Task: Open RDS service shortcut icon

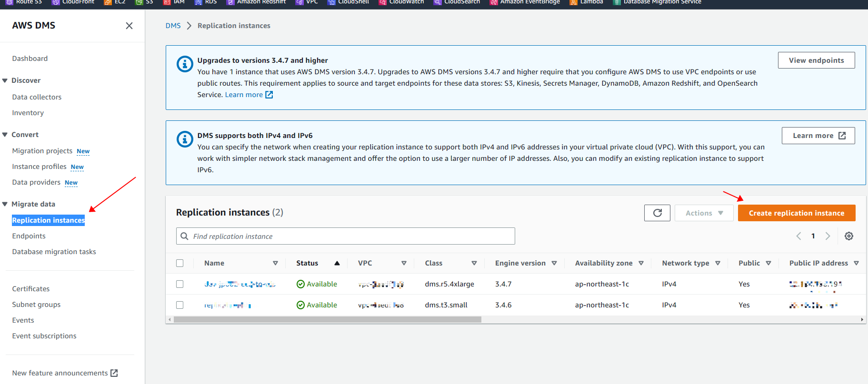Action: [199, 2]
